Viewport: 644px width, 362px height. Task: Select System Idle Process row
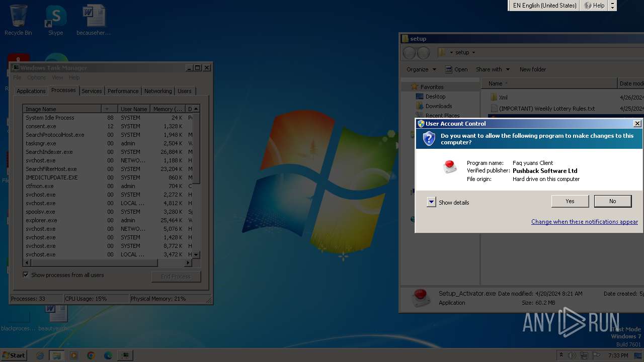(x=108, y=118)
